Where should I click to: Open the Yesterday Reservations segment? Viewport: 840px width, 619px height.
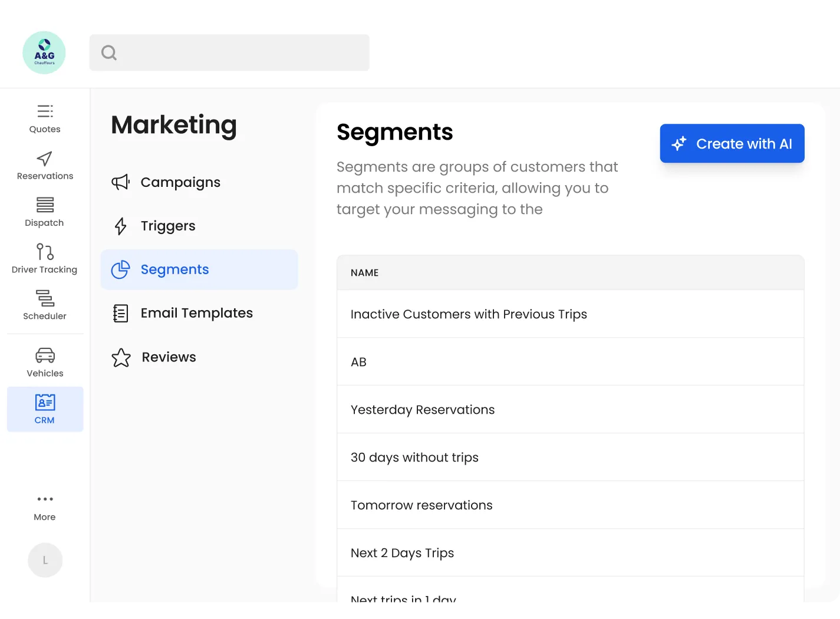coord(571,410)
